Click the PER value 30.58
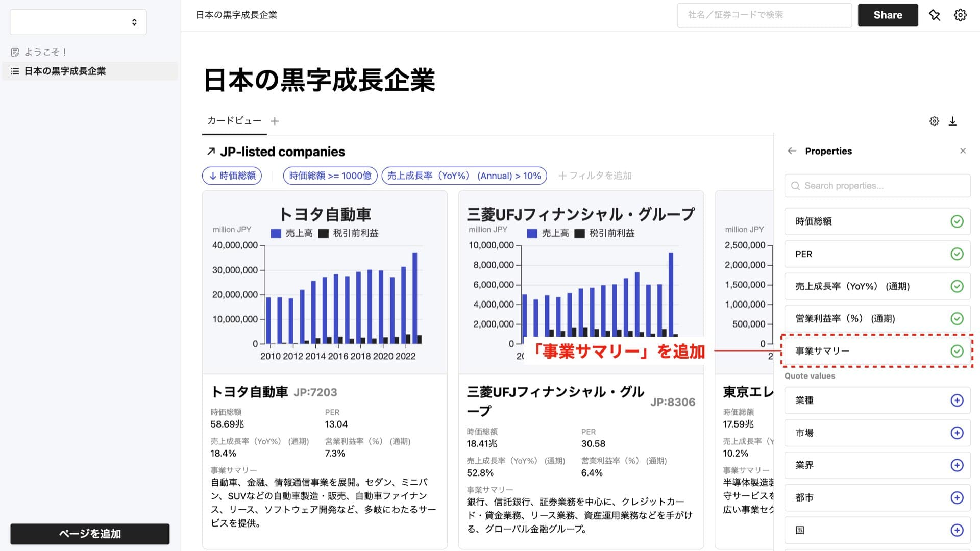 [593, 444]
